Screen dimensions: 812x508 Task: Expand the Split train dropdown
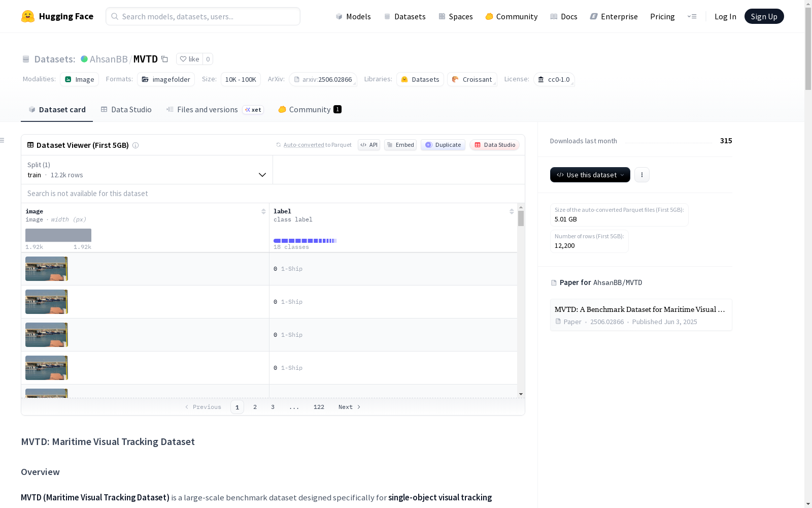click(147, 170)
